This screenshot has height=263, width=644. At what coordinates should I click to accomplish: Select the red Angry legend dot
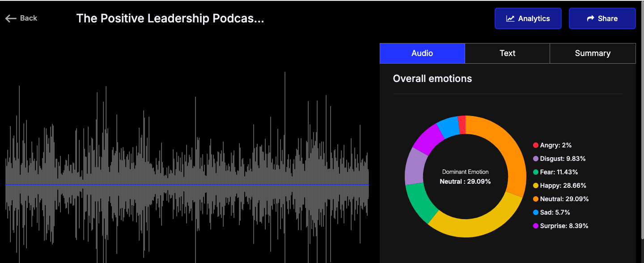536,145
